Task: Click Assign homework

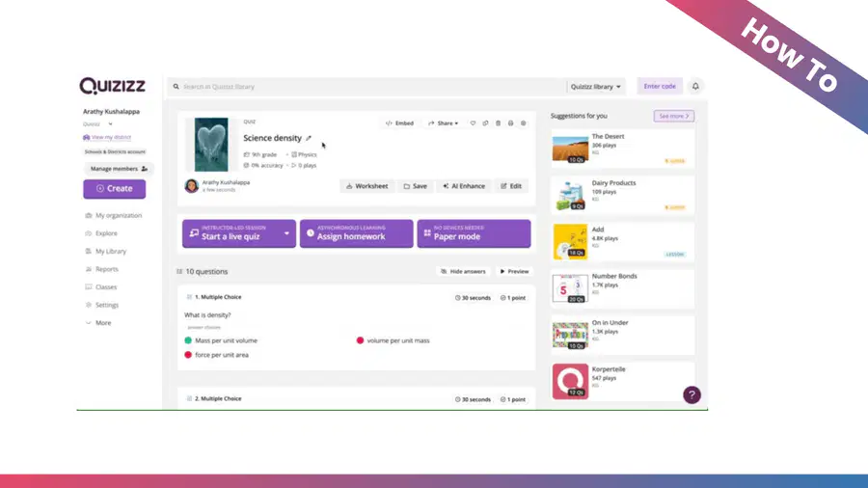Action: tap(357, 233)
